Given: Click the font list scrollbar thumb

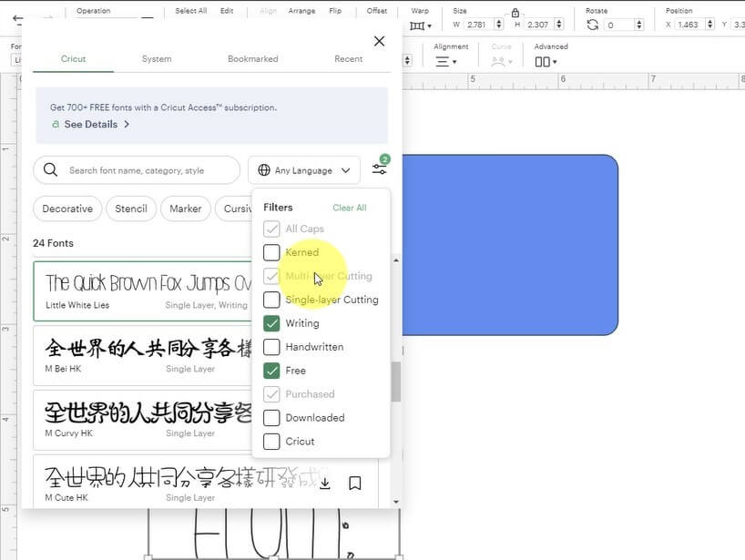Looking at the screenshot, I should [395, 382].
